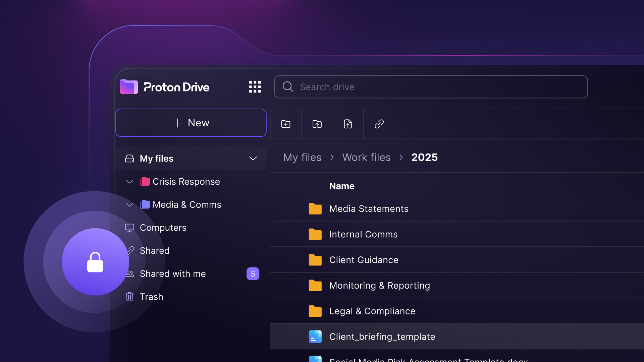This screenshot has width=644, height=362.
Task: Select the Monitoring & Reporting folder name
Action: 380,286
